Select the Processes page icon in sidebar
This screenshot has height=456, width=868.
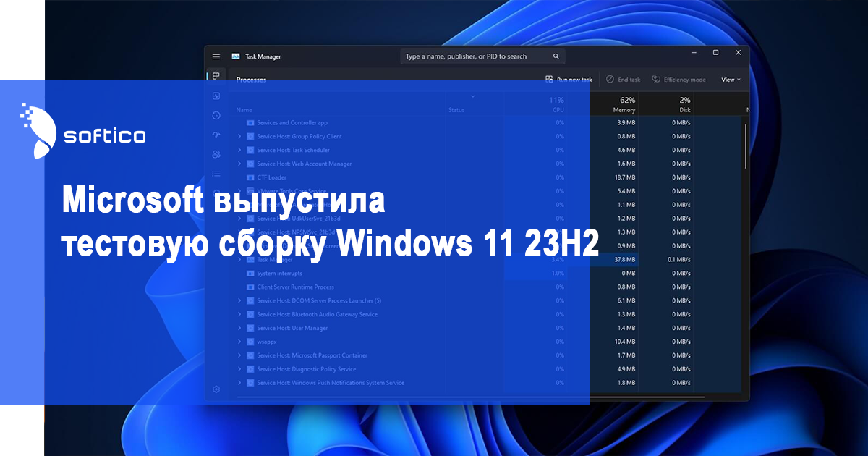pyautogui.click(x=216, y=76)
